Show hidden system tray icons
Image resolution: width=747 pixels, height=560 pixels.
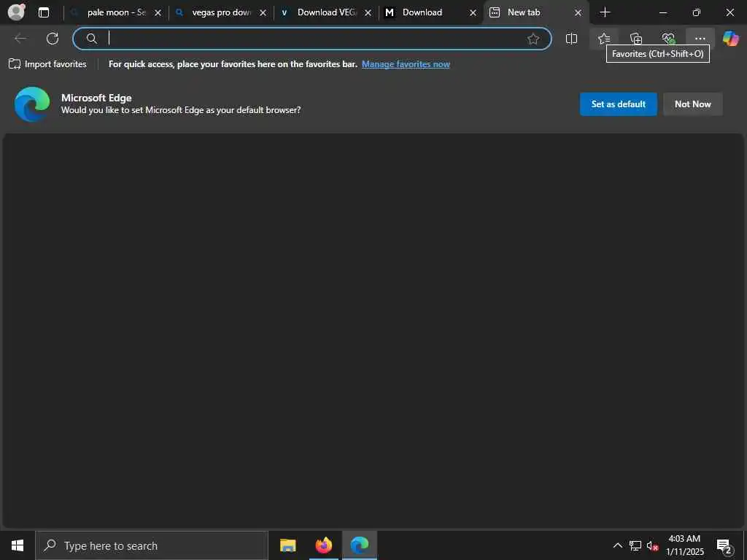(x=617, y=545)
